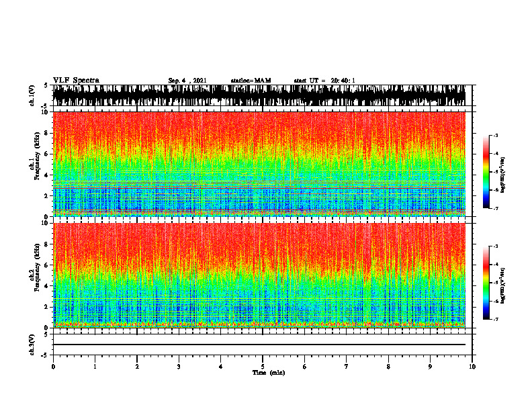The width and height of the screenshot is (532, 411).
Task: Click the "5" tick on ch.1(V) axis
Action: point(46,86)
